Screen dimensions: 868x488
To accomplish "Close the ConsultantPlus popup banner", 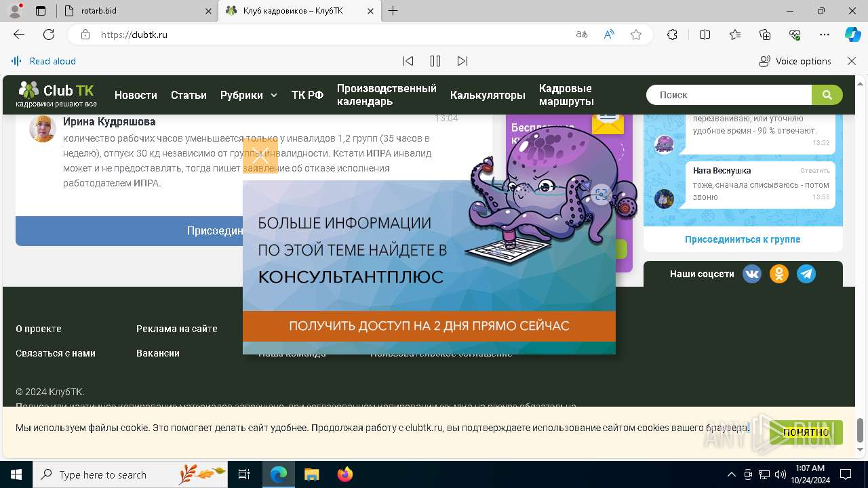I will [260, 156].
